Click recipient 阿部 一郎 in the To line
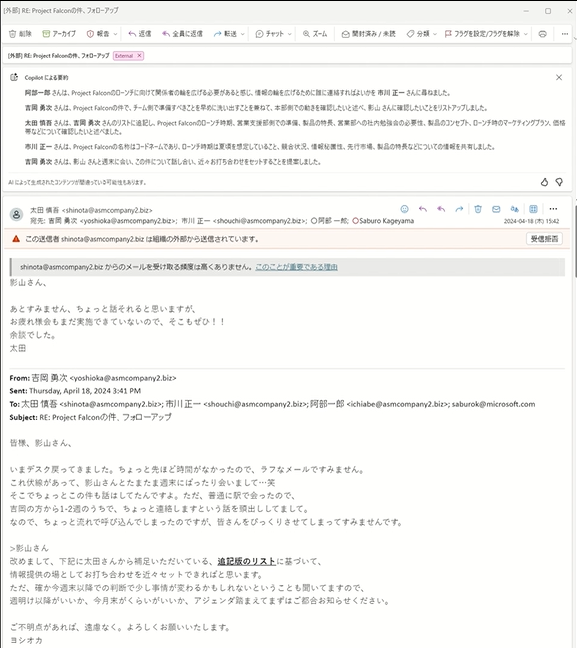577x648 pixels. pyautogui.click(x=330, y=221)
